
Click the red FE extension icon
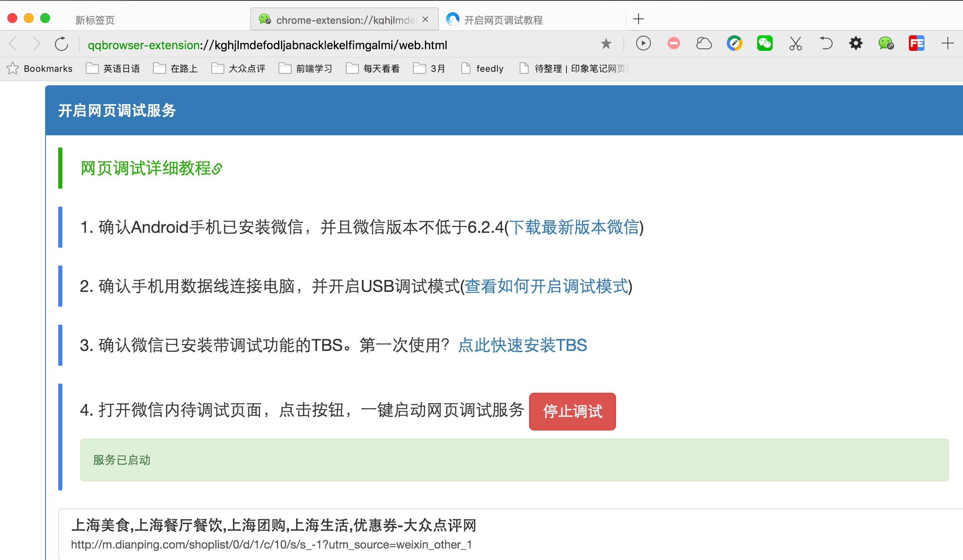tap(916, 43)
